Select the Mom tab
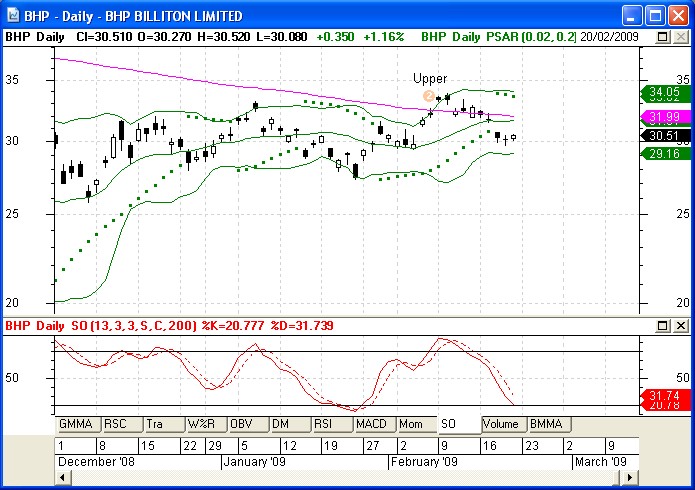 point(416,424)
